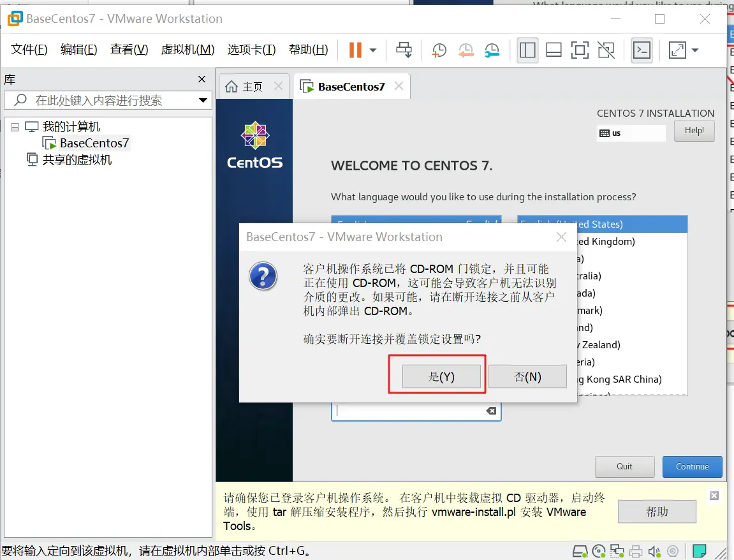Enter full screen mode icon
734x560 pixels.
[x=580, y=50]
